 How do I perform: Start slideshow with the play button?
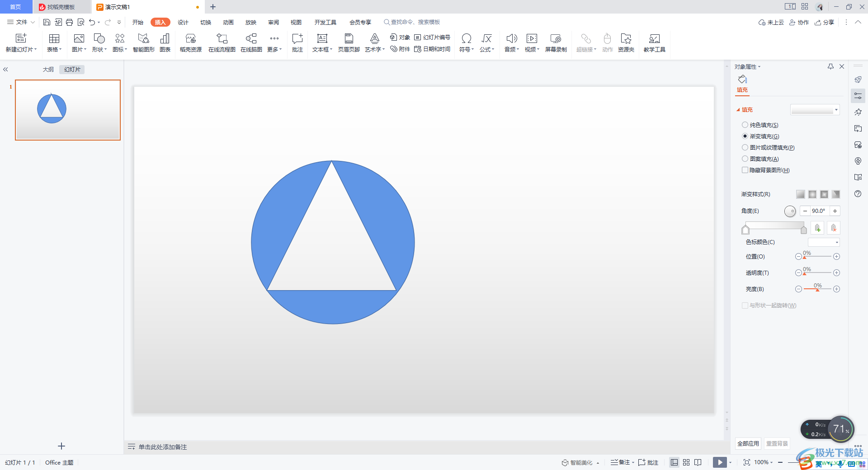tap(720, 462)
